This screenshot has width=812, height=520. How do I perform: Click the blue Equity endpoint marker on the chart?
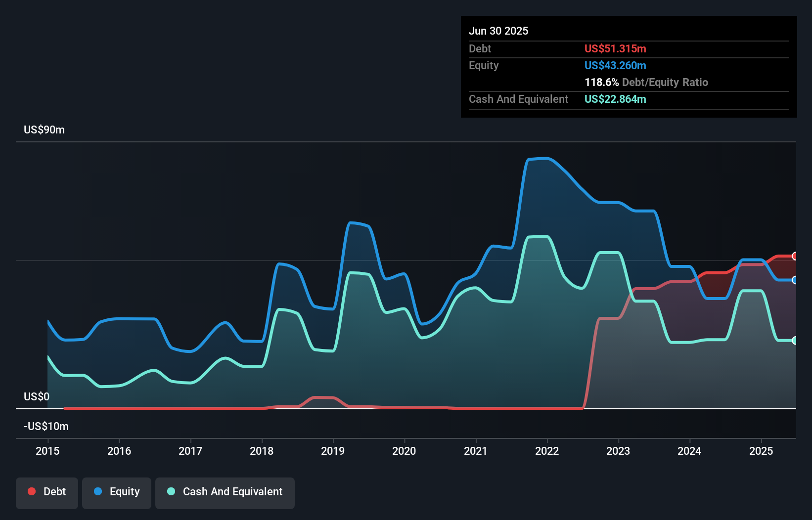(x=795, y=280)
